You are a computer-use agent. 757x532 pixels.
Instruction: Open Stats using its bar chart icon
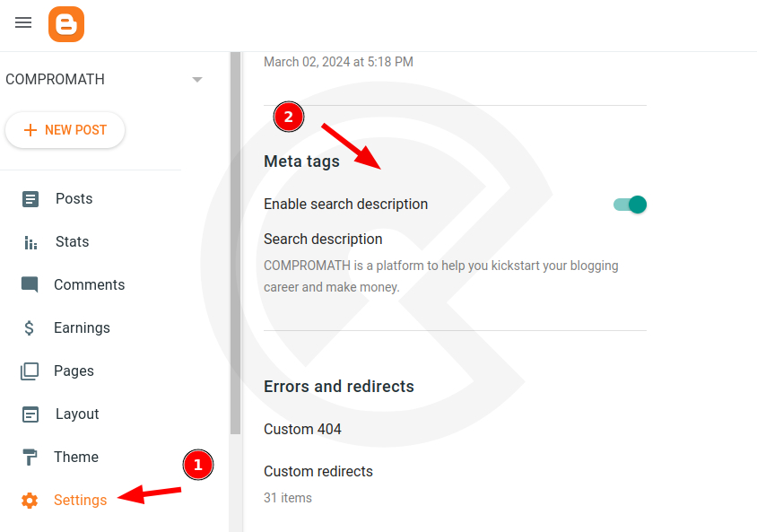[30, 241]
